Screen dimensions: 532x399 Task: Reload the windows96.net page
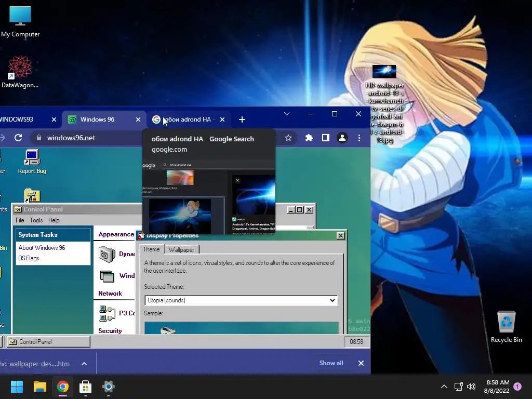click(x=18, y=138)
